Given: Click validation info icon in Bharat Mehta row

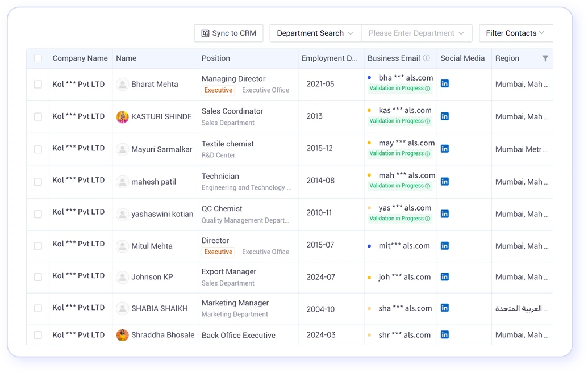Looking at the screenshot, I should [427, 89].
